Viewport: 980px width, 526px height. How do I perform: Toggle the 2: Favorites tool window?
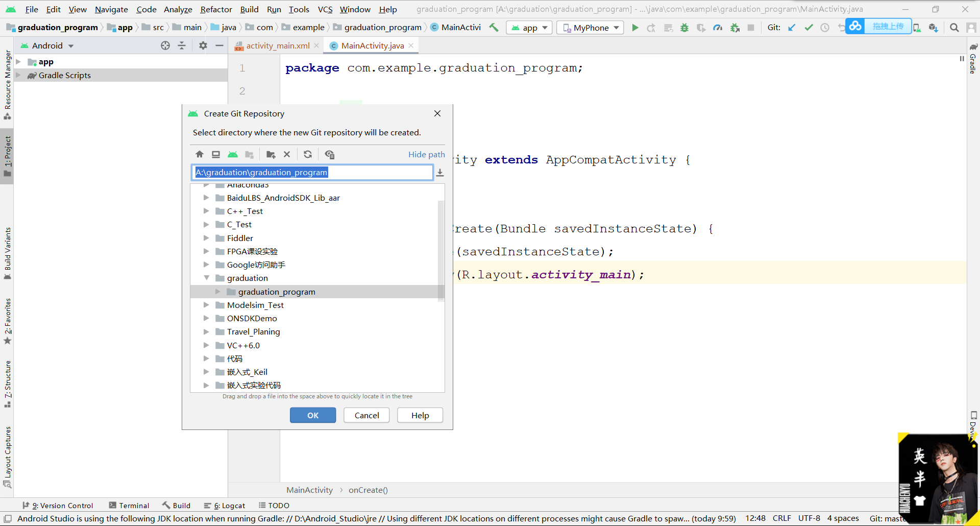coord(7,321)
